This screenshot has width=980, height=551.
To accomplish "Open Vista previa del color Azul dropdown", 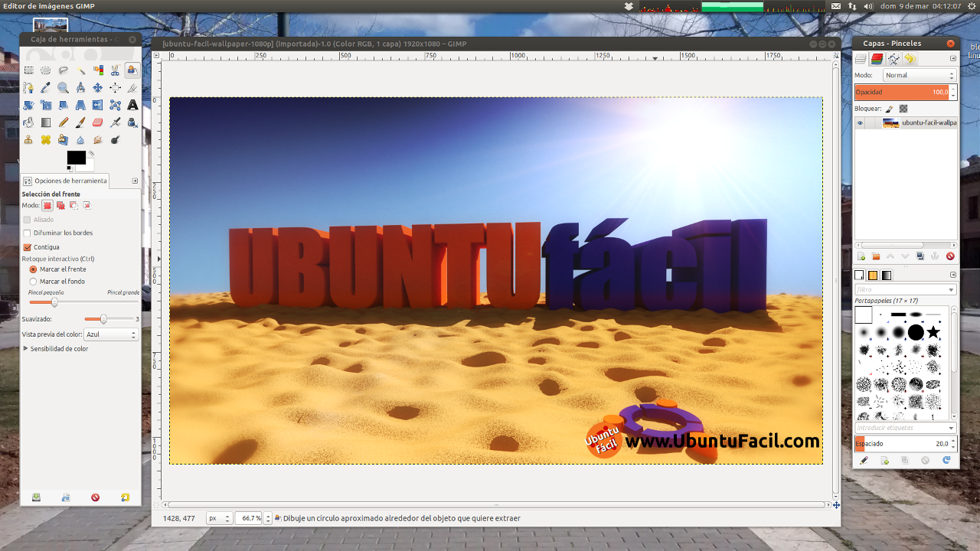I will [x=111, y=334].
